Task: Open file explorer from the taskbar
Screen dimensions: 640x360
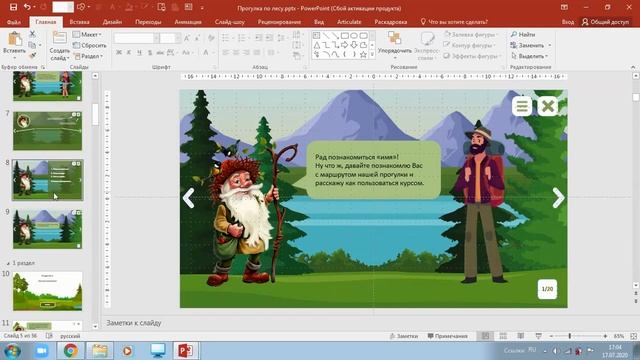Action: [99, 351]
